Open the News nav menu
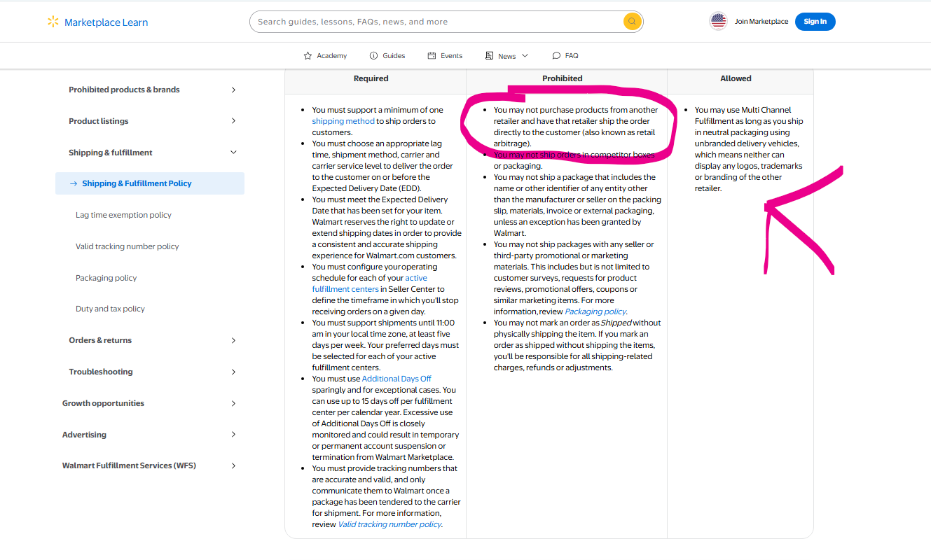Image resolution: width=931 pixels, height=560 pixels. coord(507,56)
